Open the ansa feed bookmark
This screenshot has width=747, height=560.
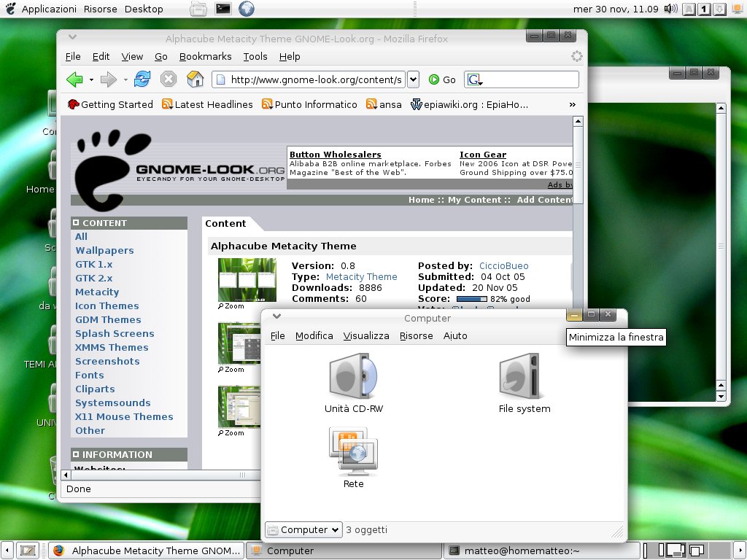(x=384, y=104)
